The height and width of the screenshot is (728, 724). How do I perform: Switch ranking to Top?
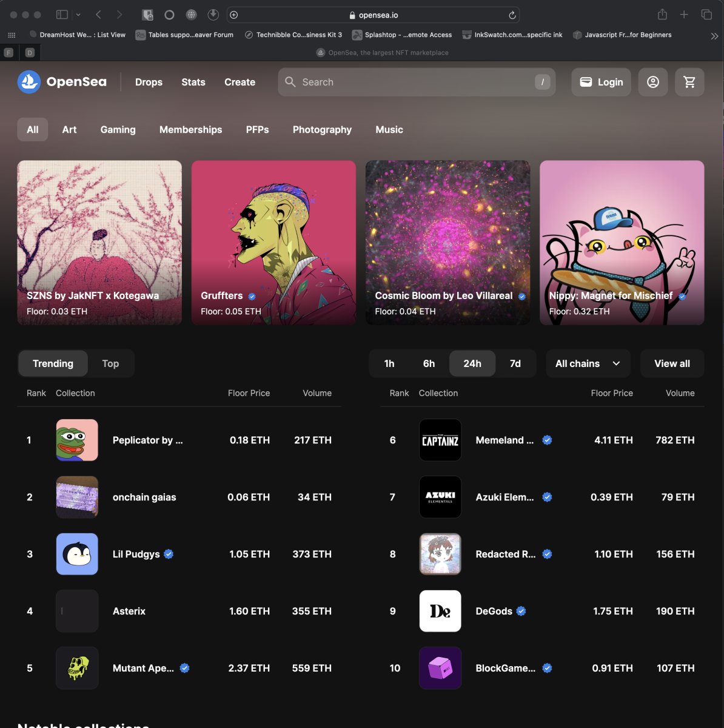click(x=110, y=363)
